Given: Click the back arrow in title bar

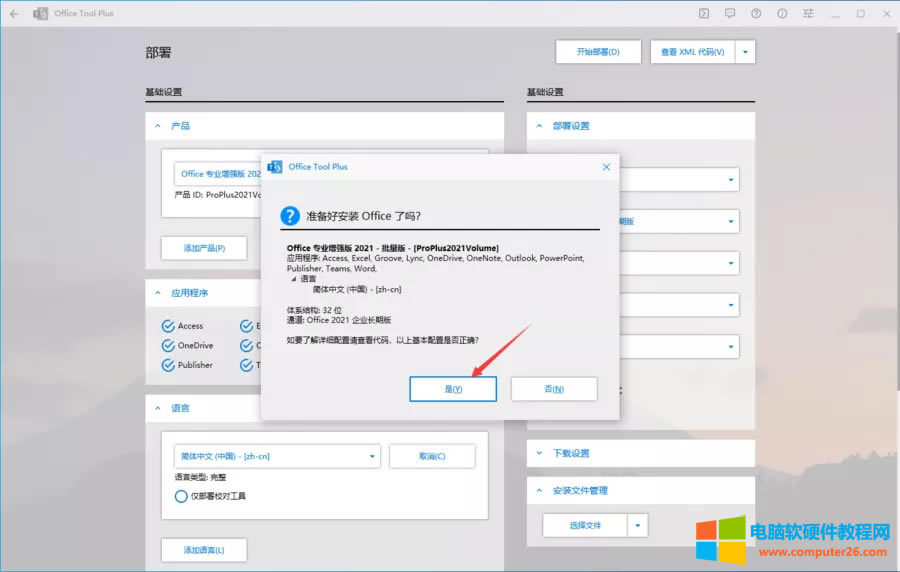Looking at the screenshot, I should [14, 14].
